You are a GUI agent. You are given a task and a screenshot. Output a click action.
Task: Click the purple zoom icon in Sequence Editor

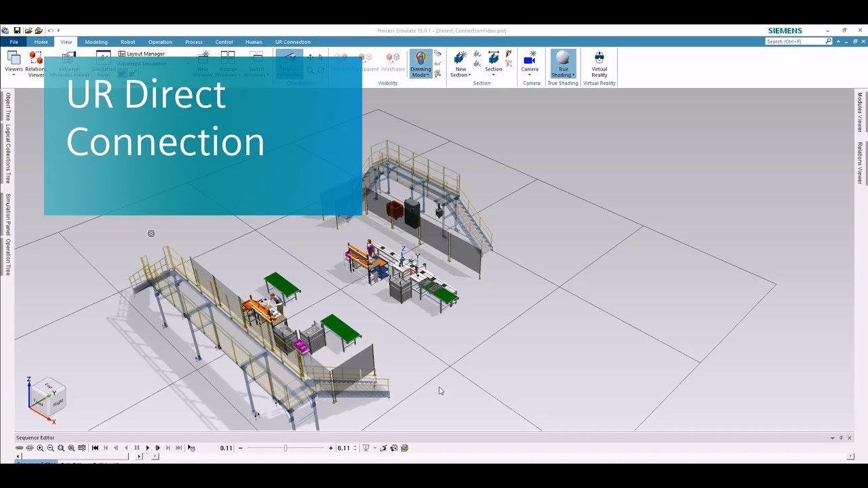point(71,448)
